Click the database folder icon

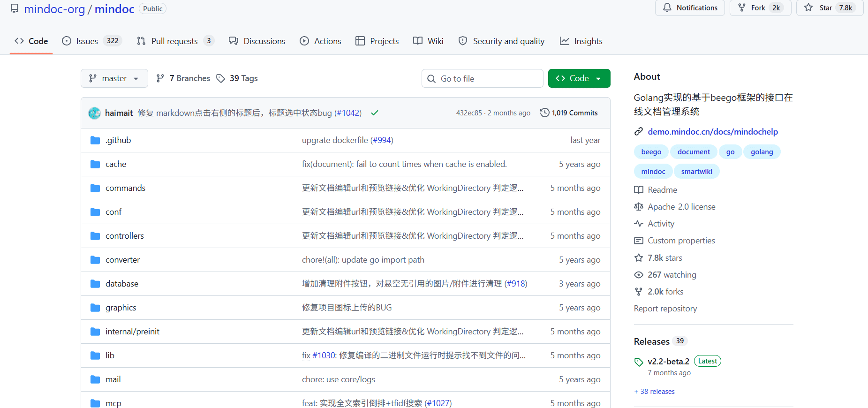95,284
